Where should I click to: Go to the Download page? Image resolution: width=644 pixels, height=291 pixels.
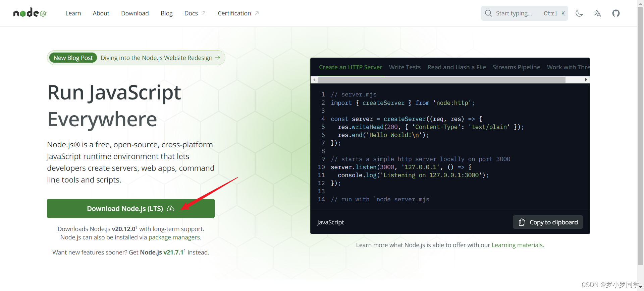coord(135,13)
